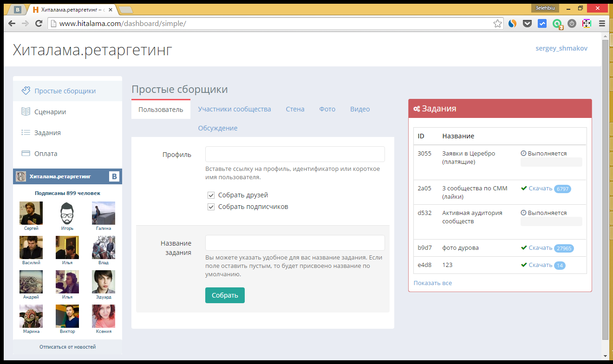Open the Chrome hamburger menu
Screen dimensions: 613x364
click(x=602, y=23)
